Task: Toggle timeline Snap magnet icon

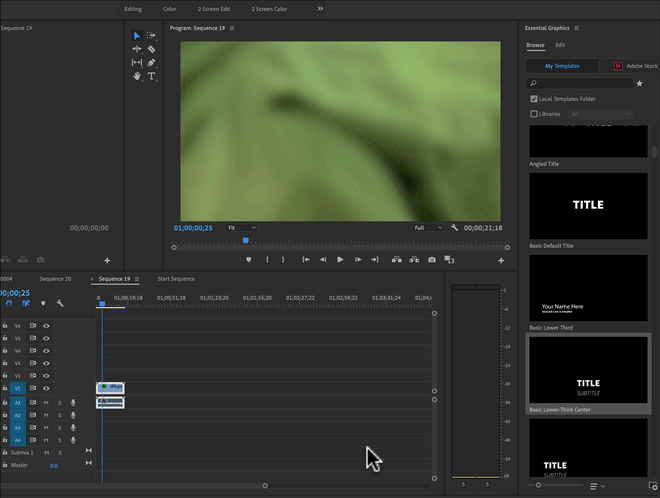Action: (9, 303)
